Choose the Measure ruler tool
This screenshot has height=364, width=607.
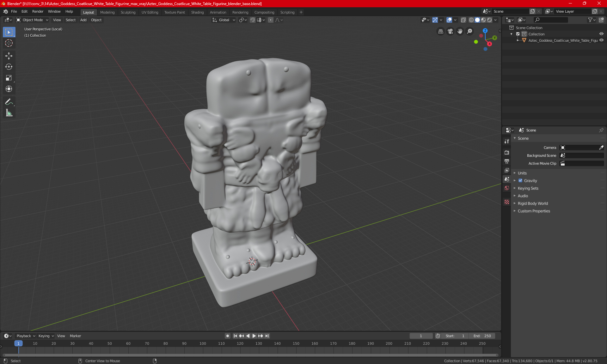(9, 113)
